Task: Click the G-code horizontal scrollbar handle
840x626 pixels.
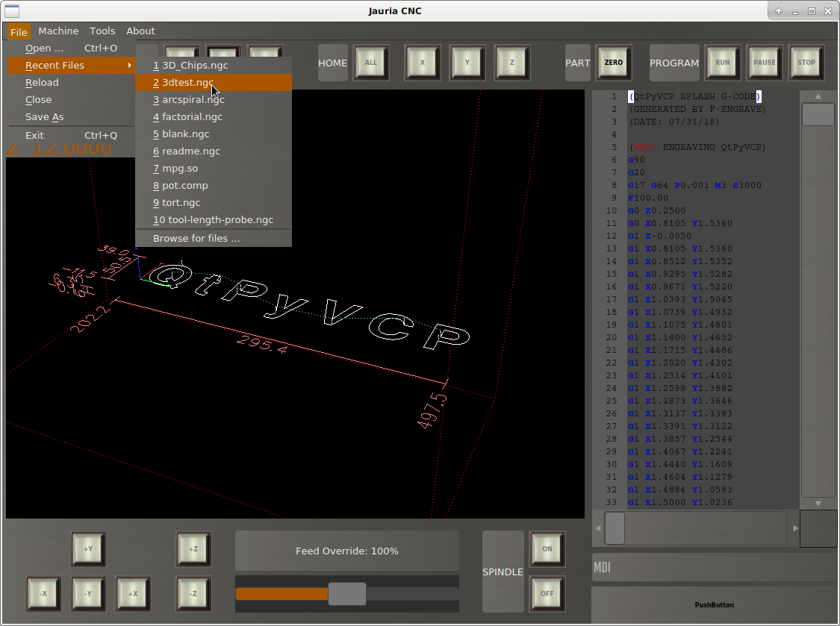Action: tap(615, 528)
